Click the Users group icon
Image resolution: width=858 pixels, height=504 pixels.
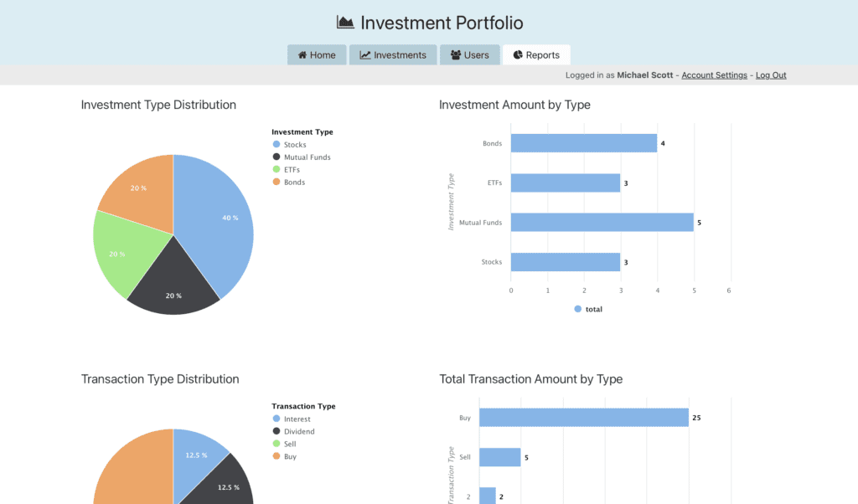(x=456, y=55)
